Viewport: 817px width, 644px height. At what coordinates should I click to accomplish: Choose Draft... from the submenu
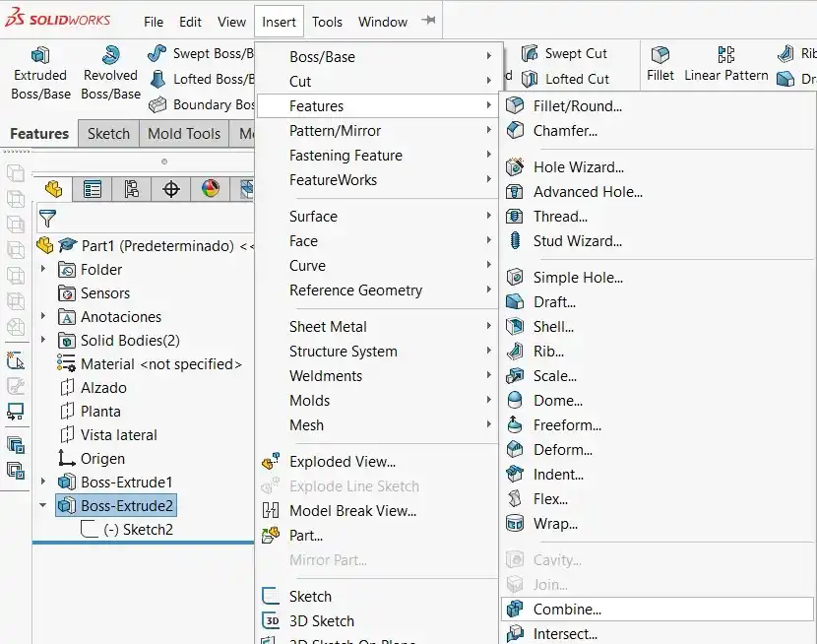point(657,301)
